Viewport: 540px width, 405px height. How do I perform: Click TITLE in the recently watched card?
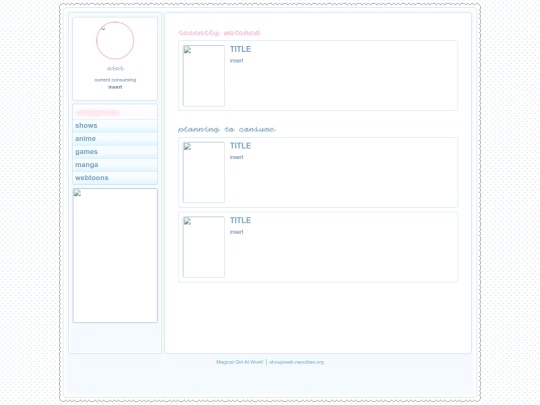pyautogui.click(x=240, y=49)
